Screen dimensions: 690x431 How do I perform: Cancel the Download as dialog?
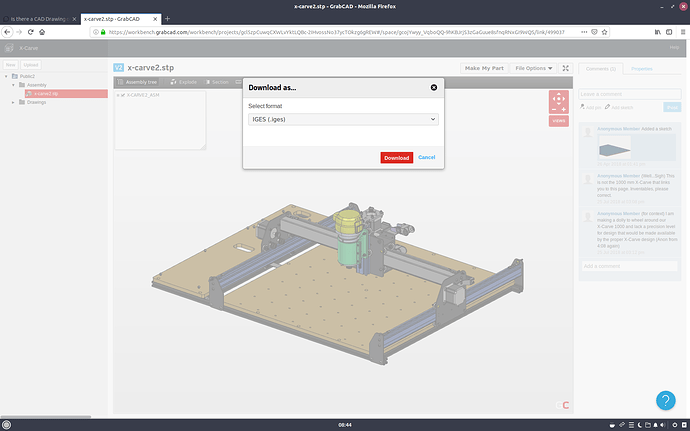coord(426,157)
